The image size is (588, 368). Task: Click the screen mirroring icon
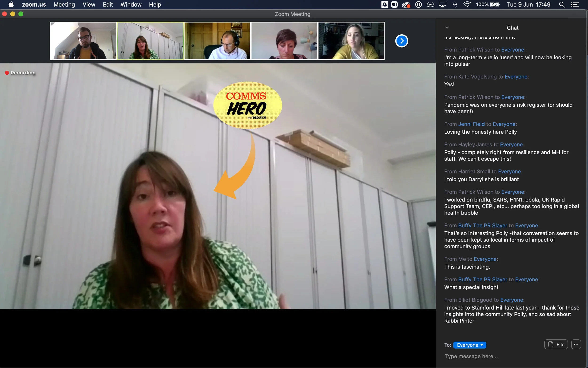[x=443, y=4]
